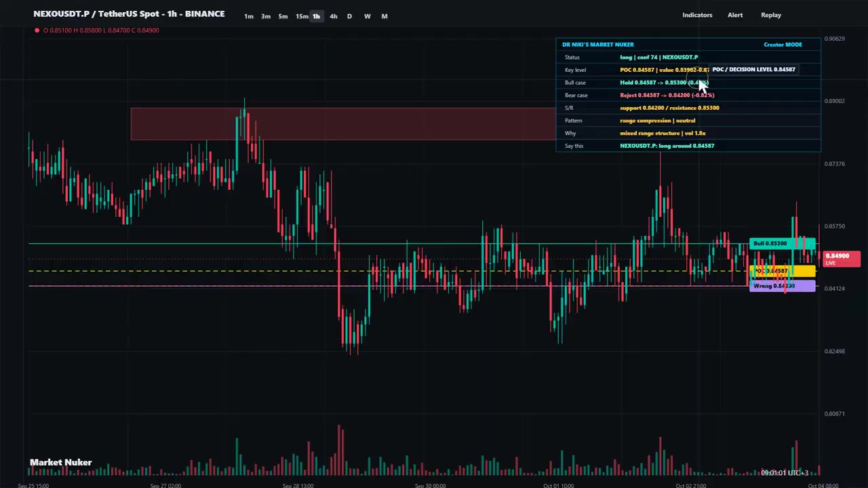Click the NEXOUSDT.P symbol title
Screen dimensions: 868x488
click(129, 14)
